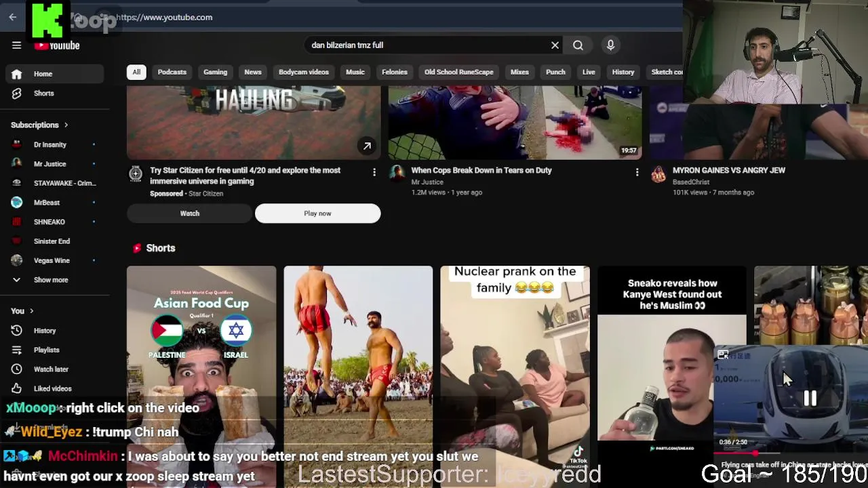Click the Watch button on the ad
Image resolution: width=868 pixels, height=488 pixels.
pyautogui.click(x=189, y=213)
